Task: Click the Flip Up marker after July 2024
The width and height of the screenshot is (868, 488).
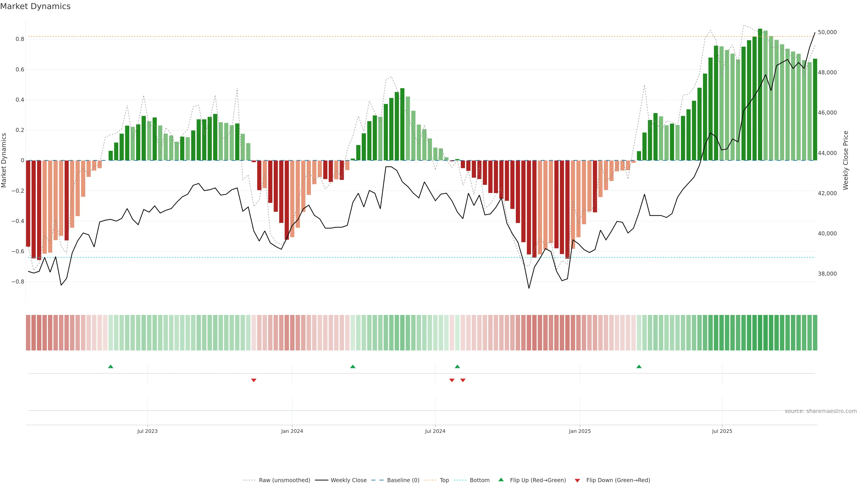Action: pos(457,366)
